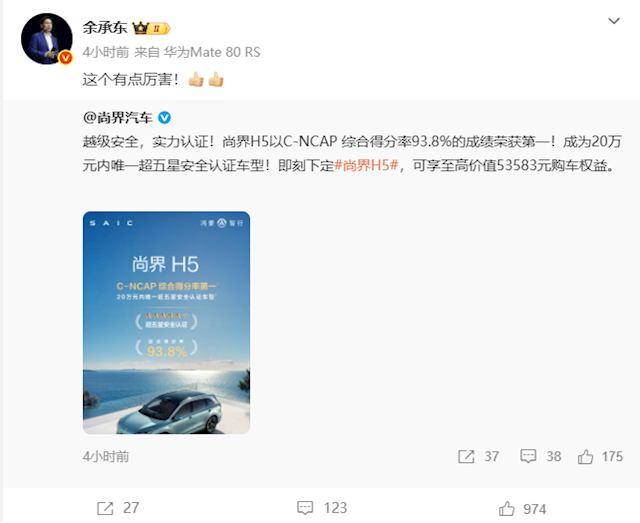Click the orange verified badge on avatar

(66, 58)
